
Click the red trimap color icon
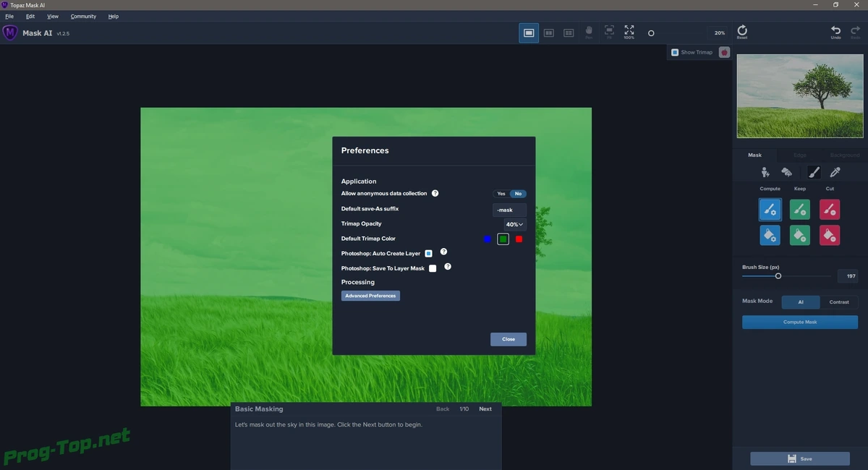coord(724,52)
